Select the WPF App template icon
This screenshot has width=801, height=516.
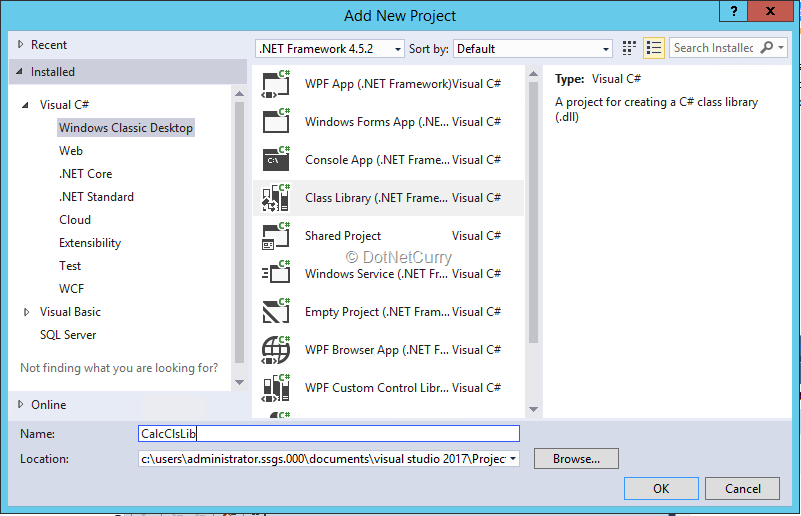point(276,84)
